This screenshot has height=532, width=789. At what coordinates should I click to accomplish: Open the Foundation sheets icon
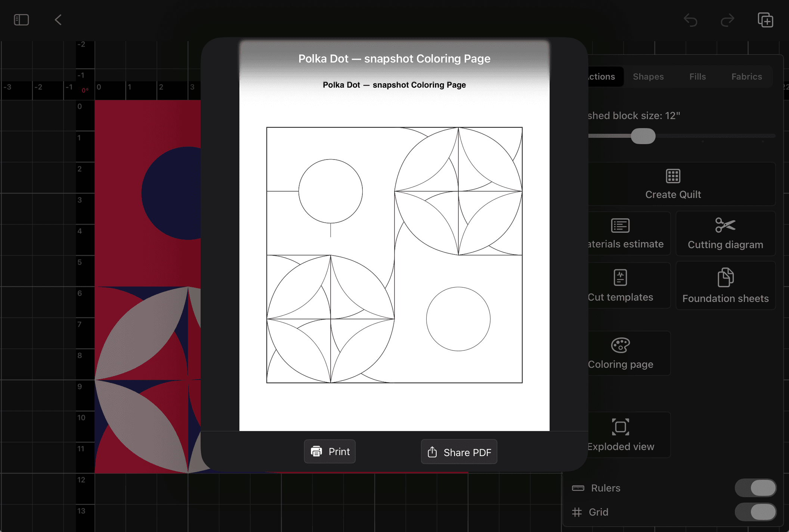point(725,277)
